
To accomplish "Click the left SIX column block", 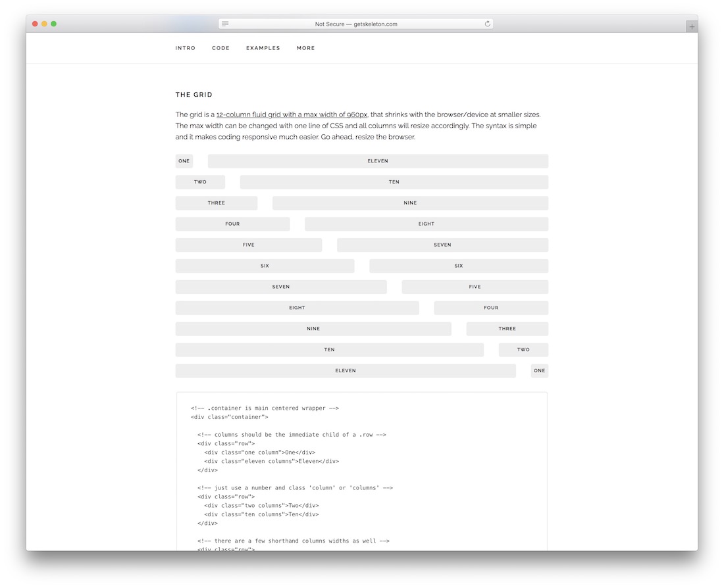I will 265,266.
